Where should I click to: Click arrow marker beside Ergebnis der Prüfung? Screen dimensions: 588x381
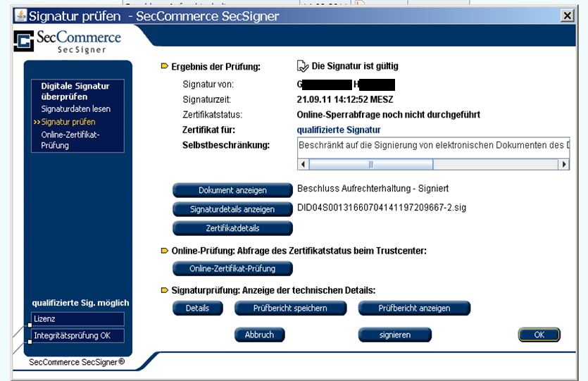point(165,66)
